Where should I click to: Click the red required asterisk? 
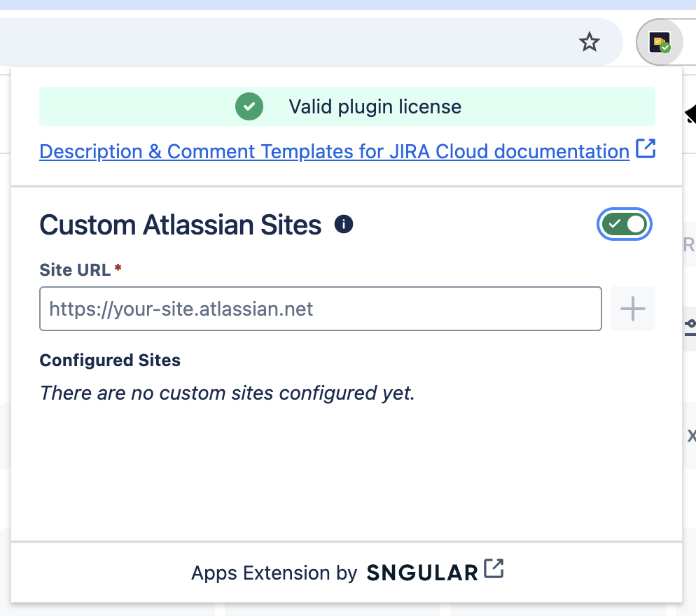pos(118,269)
